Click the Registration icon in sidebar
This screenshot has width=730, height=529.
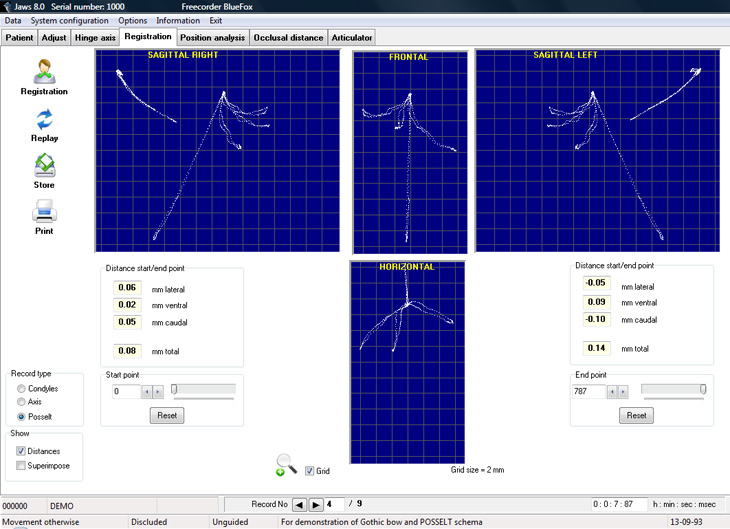[x=44, y=71]
